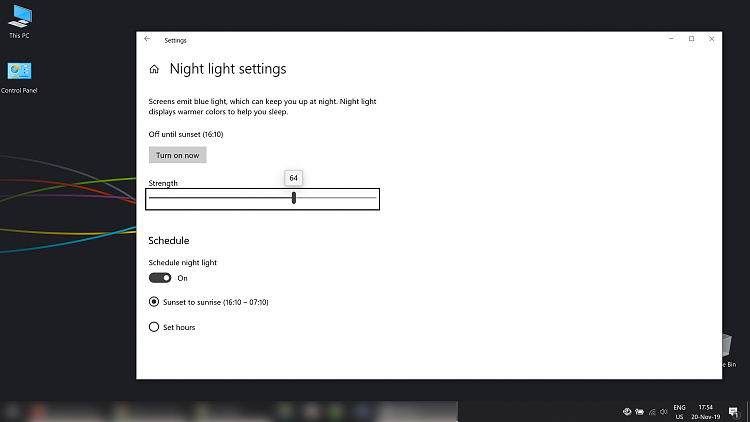This screenshot has height=422, width=750.
Task: Open the volume icon in system tray
Action: click(x=663, y=412)
